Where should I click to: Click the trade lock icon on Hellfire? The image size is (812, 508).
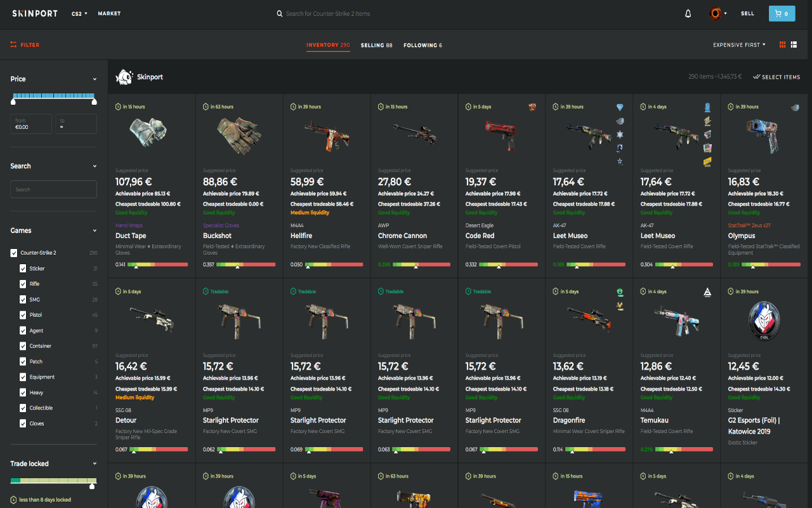click(293, 107)
